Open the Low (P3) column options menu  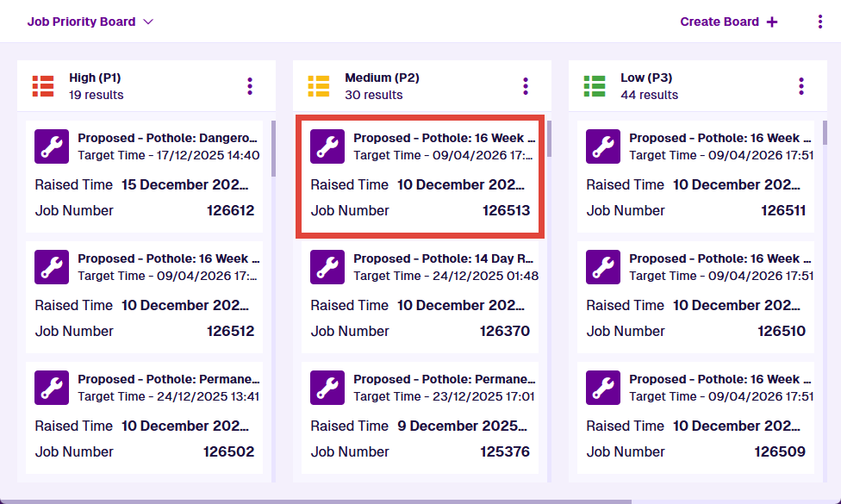801,86
